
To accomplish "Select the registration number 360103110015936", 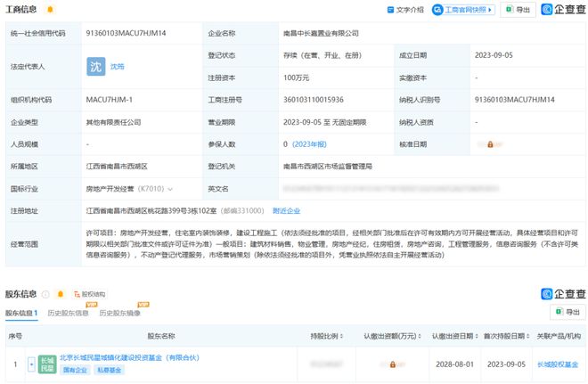I will pyautogui.click(x=314, y=100).
